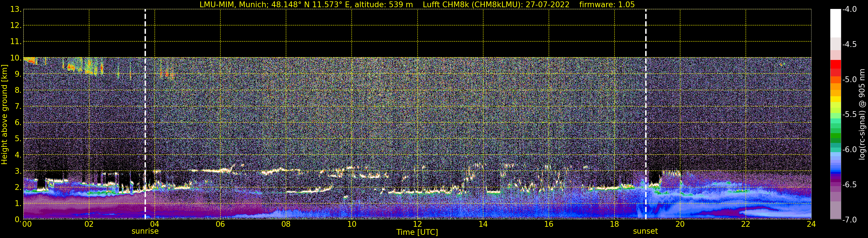The width and height of the screenshot is (868, 238).
Task: Click the time axis tick '16'
Action: (x=549, y=224)
